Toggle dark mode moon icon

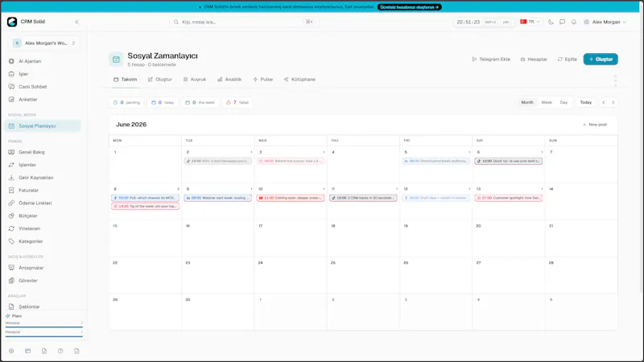tap(551, 22)
